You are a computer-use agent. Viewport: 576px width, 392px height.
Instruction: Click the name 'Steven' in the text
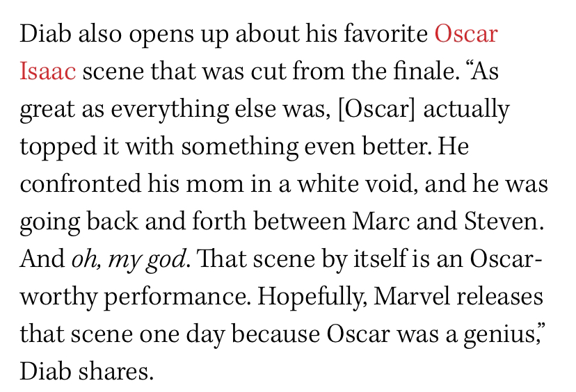[x=501, y=221]
